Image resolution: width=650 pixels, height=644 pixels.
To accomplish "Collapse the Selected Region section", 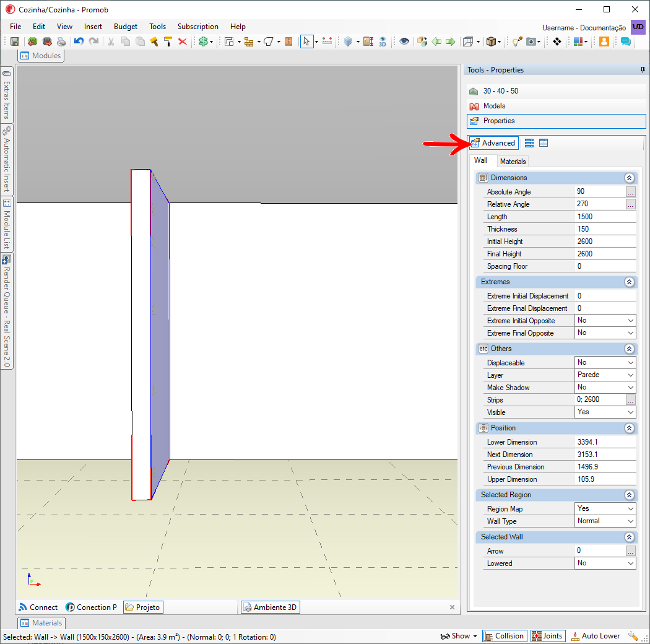I will click(x=629, y=495).
